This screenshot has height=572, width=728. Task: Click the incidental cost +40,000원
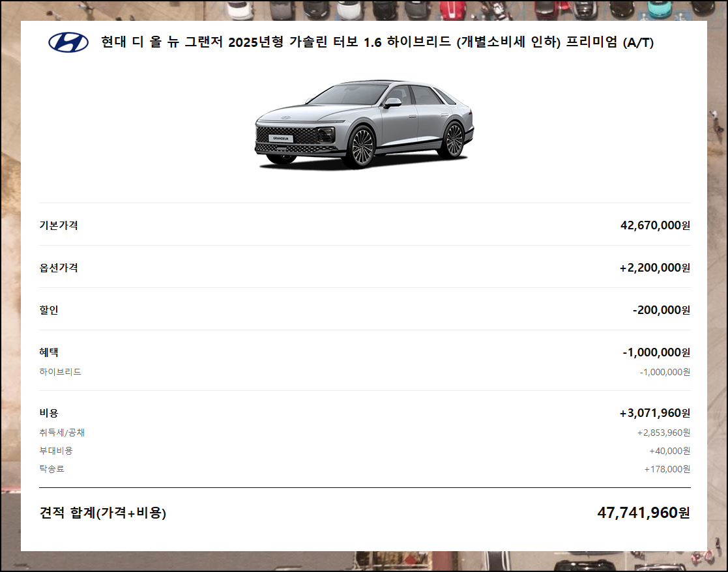coord(669,451)
